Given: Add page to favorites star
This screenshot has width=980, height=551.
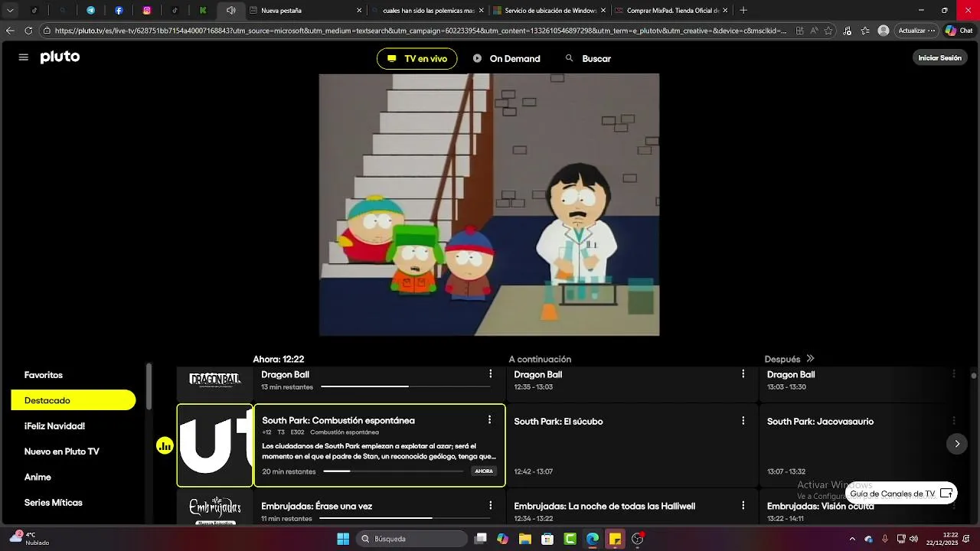Looking at the screenshot, I should [828, 31].
